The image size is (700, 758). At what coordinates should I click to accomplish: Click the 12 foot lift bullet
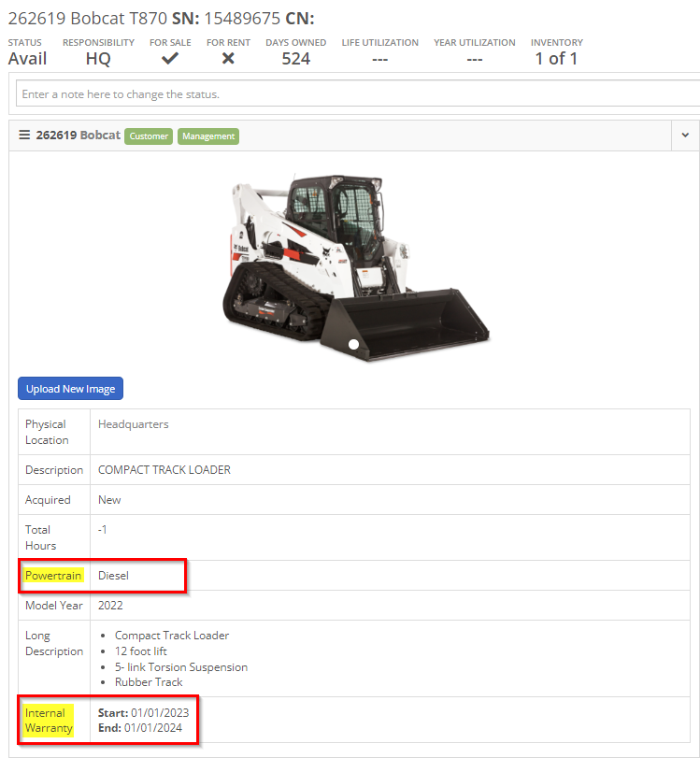pyautogui.click(x=141, y=651)
